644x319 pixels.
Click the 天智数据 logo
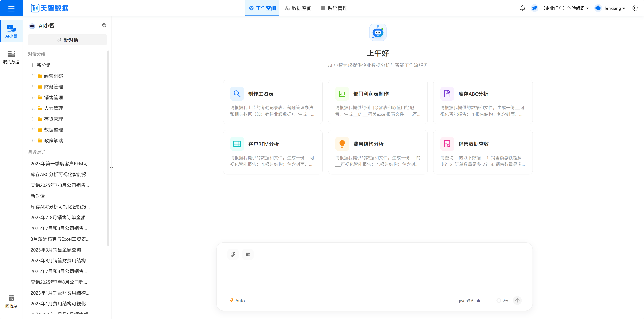coord(50,8)
